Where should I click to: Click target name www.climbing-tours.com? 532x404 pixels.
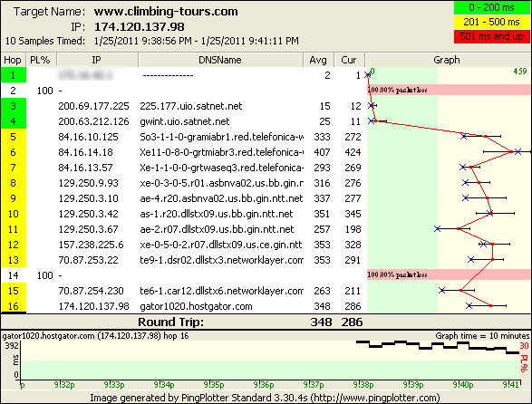click(166, 12)
